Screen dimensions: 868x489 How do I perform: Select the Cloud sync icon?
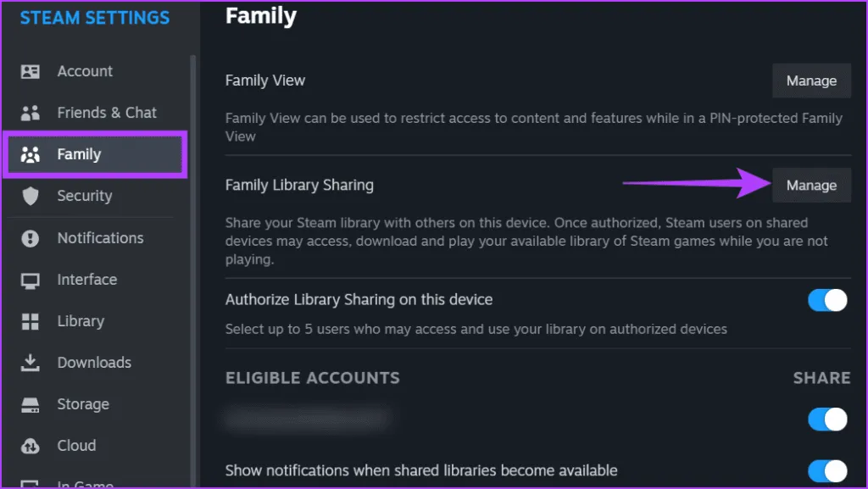(31, 446)
